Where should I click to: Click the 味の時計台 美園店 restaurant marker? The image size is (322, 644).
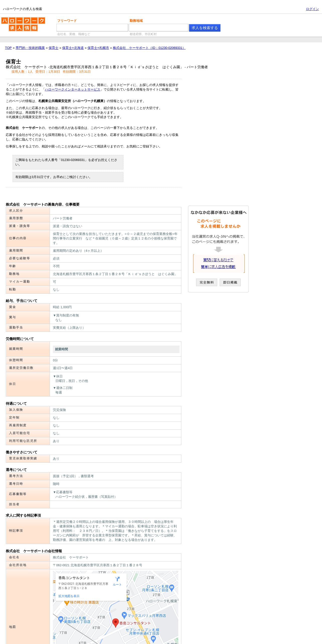[67, 603]
